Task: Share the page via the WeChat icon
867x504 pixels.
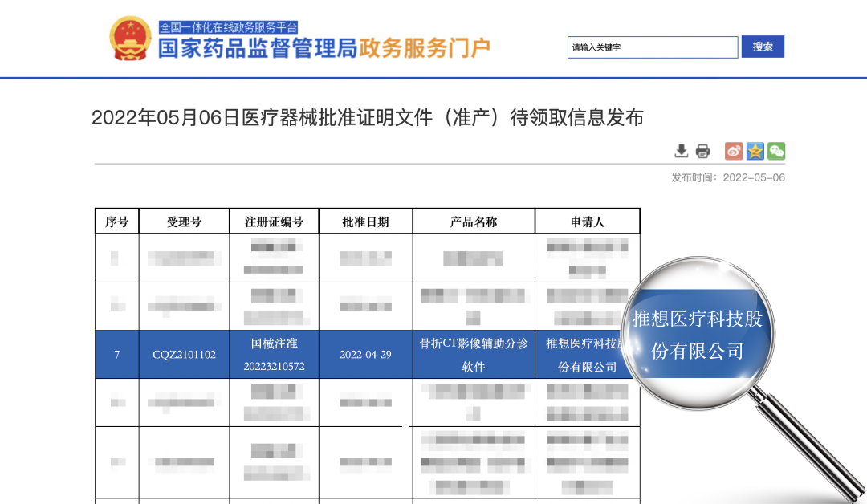Action: (x=775, y=151)
